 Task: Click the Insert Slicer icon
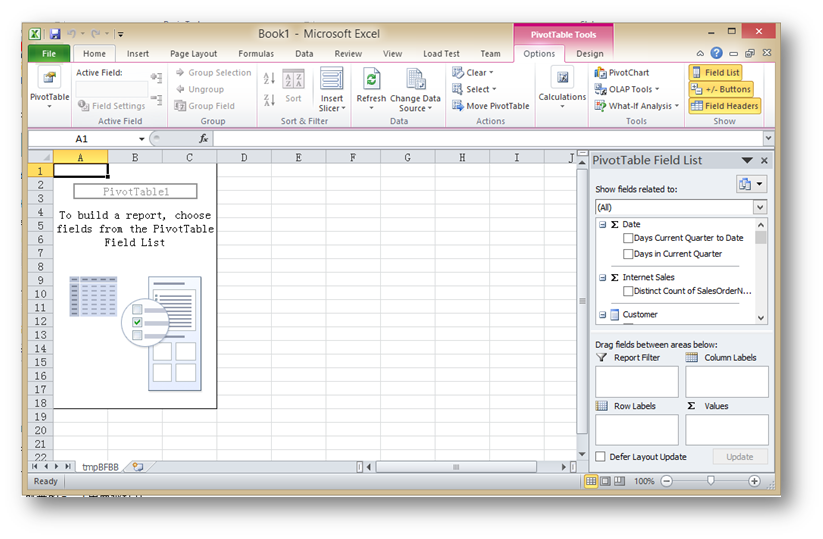click(x=332, y=79)
